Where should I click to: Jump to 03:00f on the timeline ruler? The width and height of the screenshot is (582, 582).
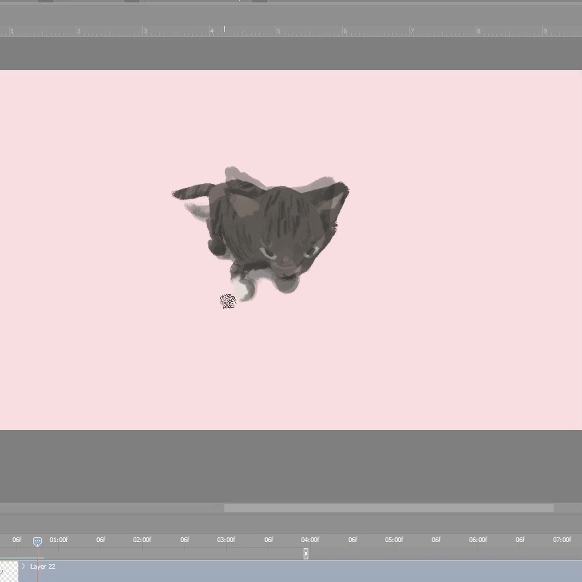point(226,539)
